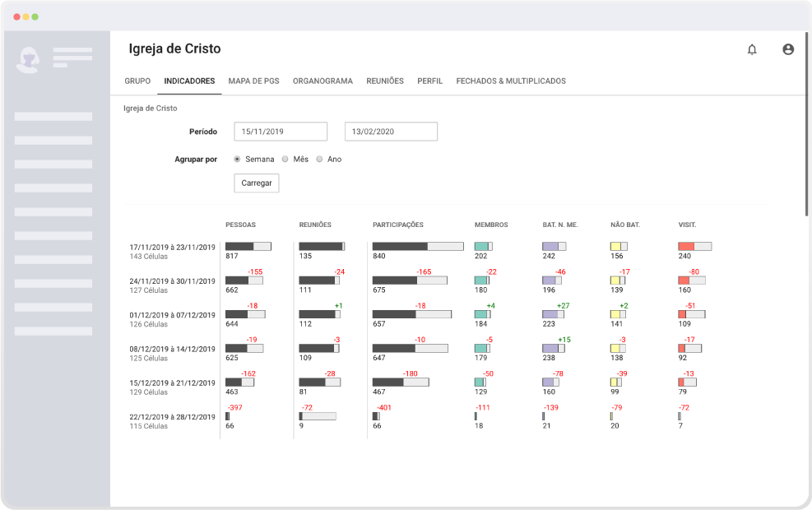Open the notifications bell icon
This screenshot has height=510, width=812.
(752, 49)
